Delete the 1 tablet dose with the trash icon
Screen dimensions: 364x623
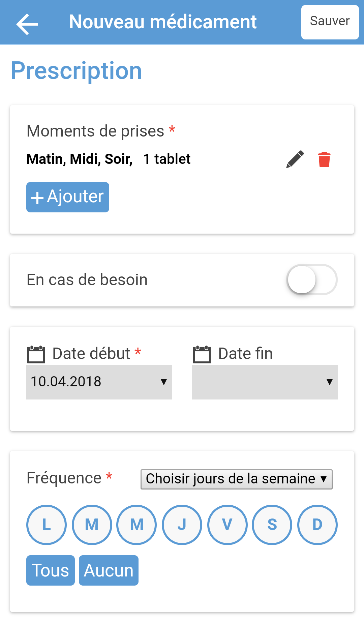pyautogui.click(x=324, y=159)
